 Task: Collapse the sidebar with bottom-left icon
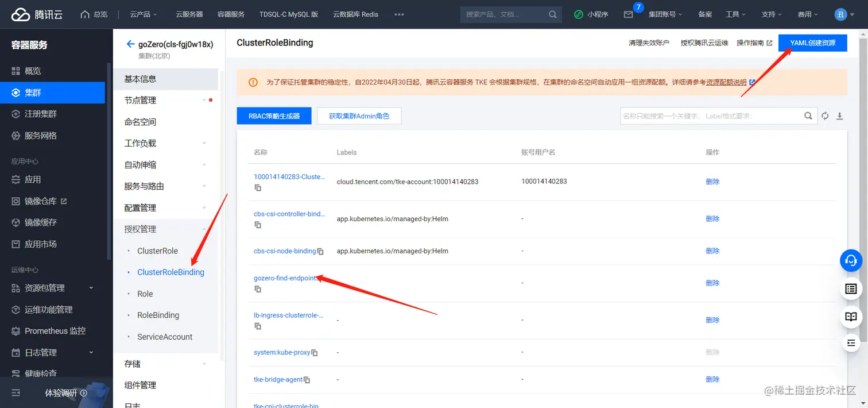click(15, 393)
